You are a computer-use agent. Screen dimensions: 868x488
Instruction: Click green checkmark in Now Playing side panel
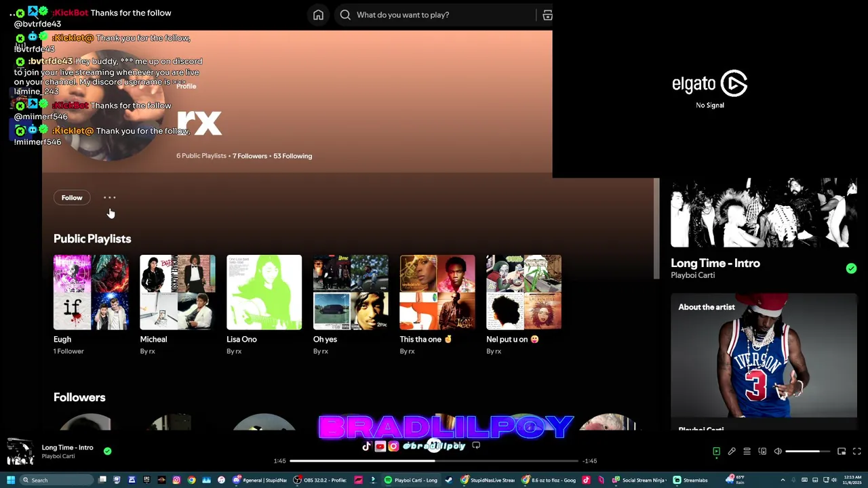click(x=851, y=269)
